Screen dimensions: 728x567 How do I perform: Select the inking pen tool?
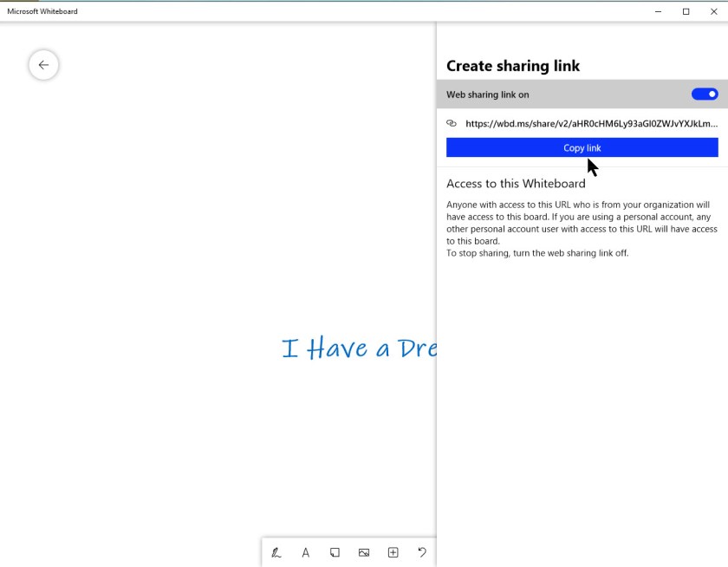276,552
